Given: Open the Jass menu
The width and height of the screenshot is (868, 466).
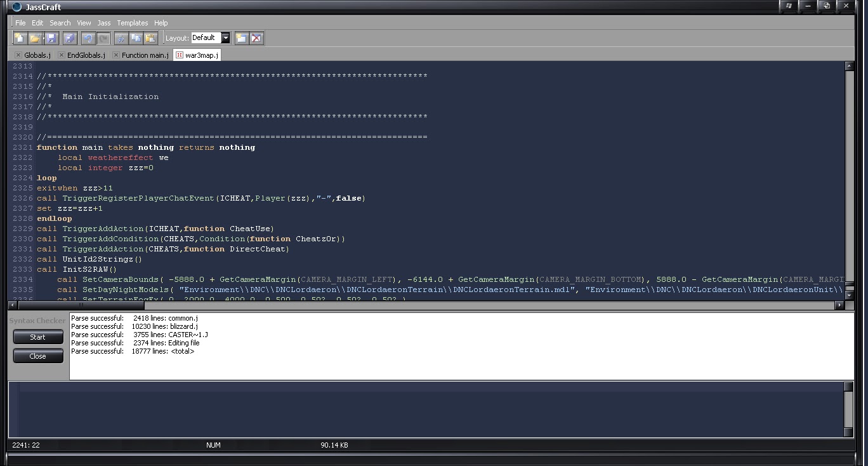Looking at the screenshot, I should (103, 23).
